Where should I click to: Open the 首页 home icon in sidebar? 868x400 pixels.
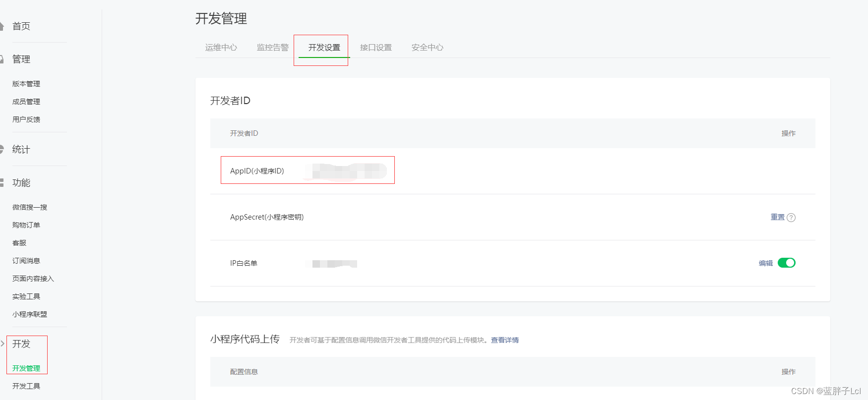coord(1,26)
